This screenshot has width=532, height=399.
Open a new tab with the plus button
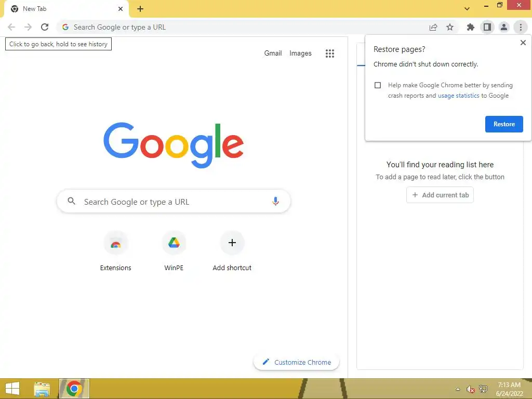coord(140,9)
